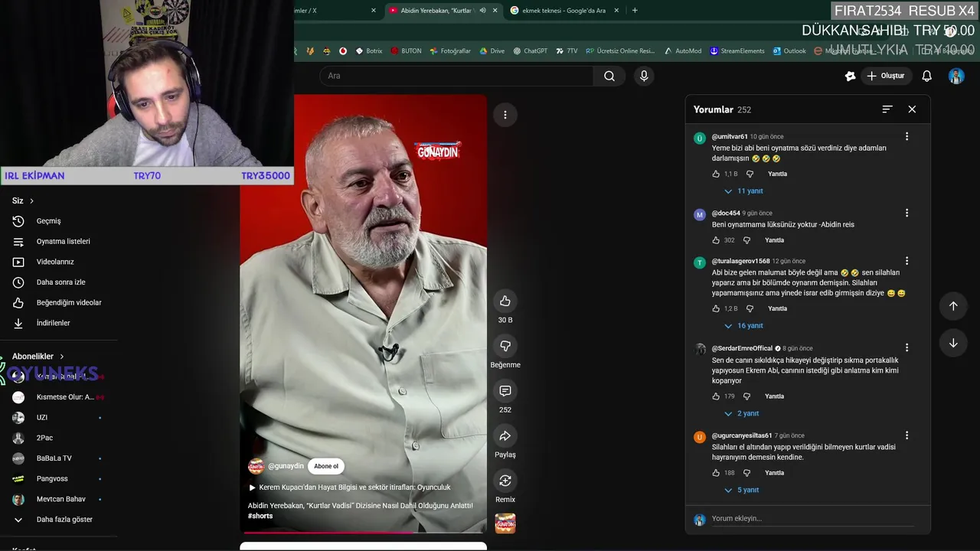The height and width of the screenshot is (551, 980).
Task: Click the Oluştur create button
Action: (886, 76)
